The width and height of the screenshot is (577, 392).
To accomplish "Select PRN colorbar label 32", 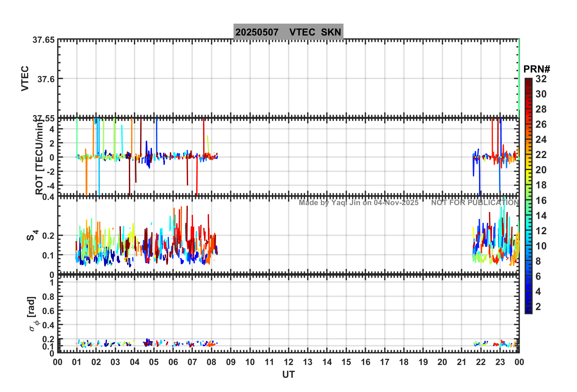I will [541, 79].
